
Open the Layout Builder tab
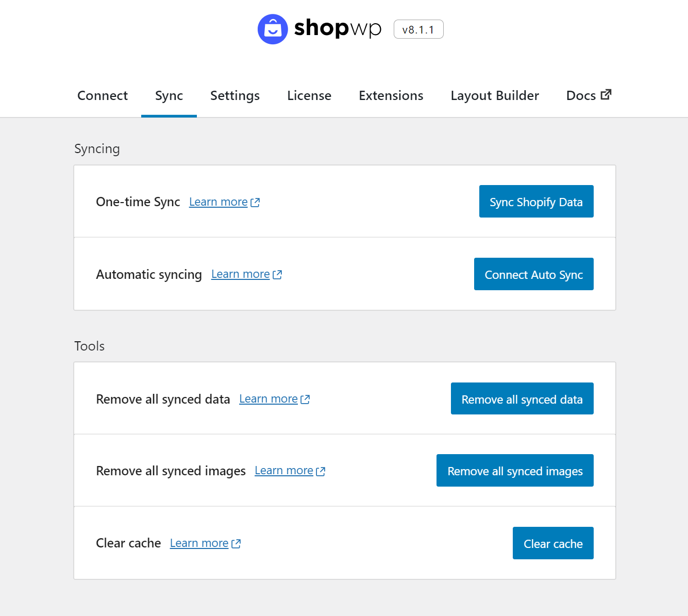[x=495, y=96]
